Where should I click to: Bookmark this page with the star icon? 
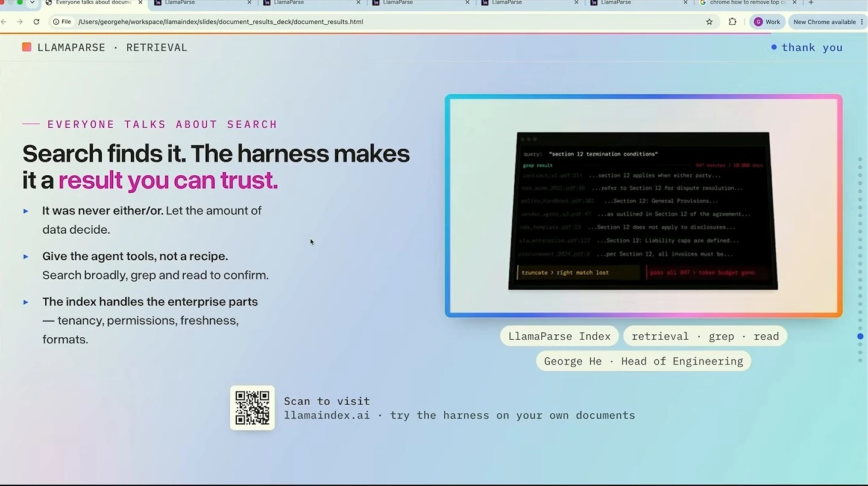click(709, 22)
